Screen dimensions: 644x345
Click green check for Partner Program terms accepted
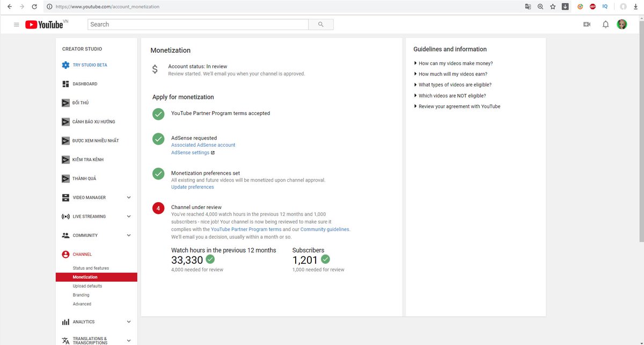coord(158,114)
